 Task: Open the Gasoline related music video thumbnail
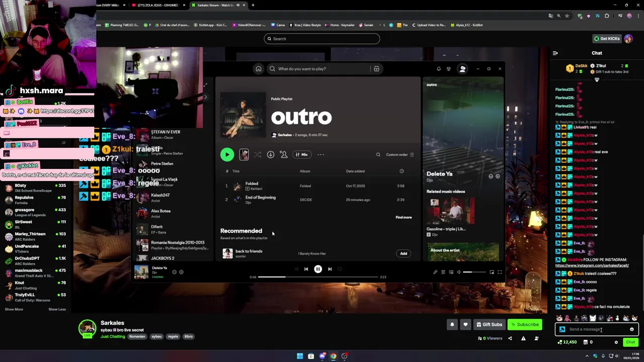[x=450, y=211]
